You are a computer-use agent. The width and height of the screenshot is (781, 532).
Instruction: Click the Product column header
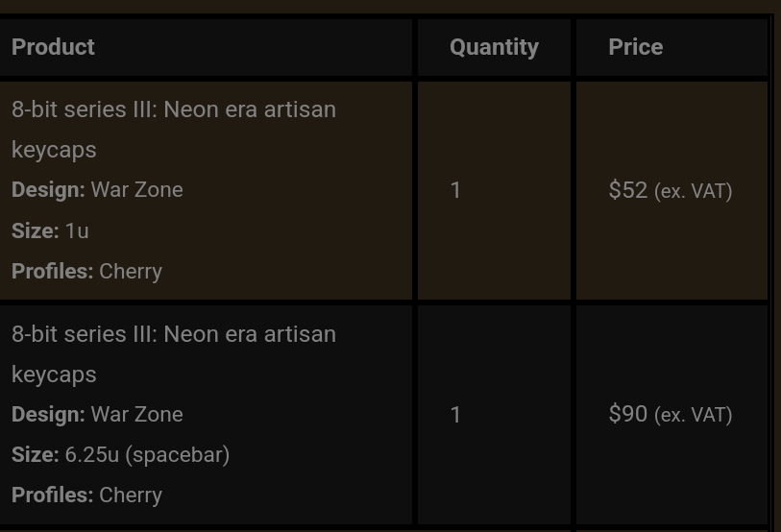click(x=53, y=47)
